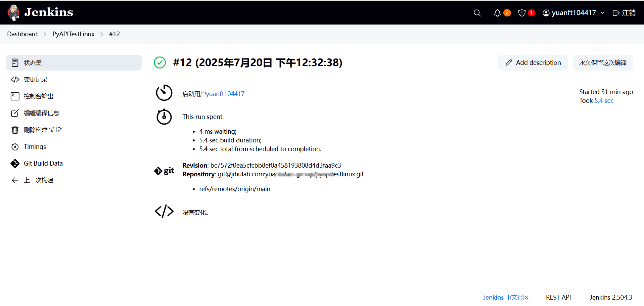The height and width of the screenshot is (306, 644).
Task: Click the red security count badge
Action: [532, 13]
